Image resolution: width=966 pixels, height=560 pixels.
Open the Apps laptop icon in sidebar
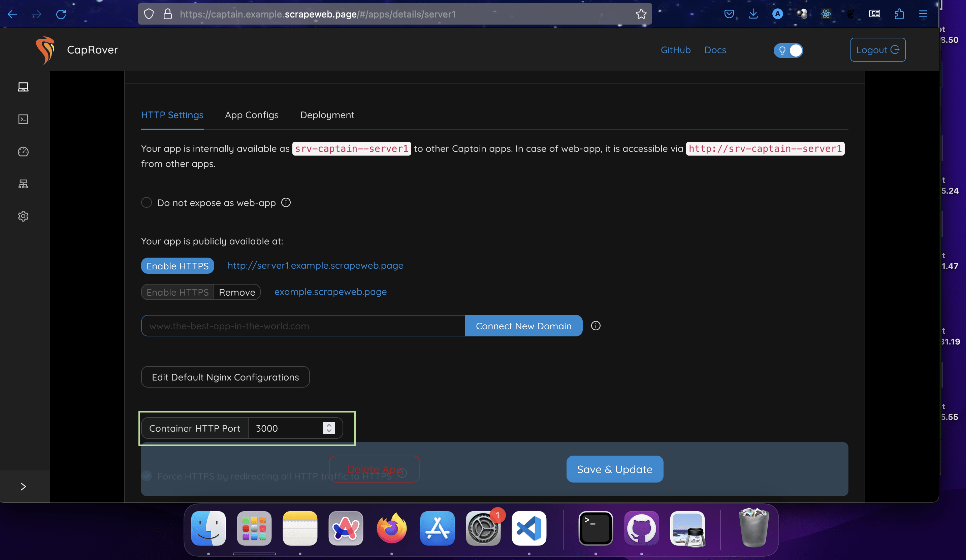(23, 87)
